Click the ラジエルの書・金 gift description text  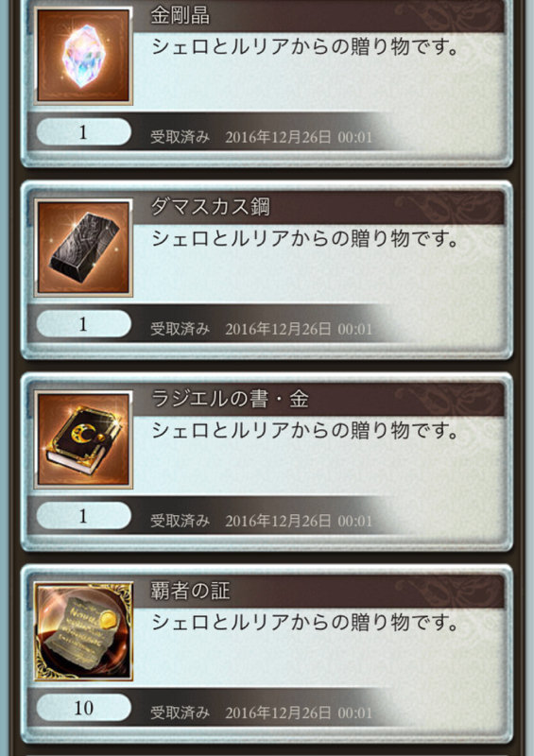[305, 431]
